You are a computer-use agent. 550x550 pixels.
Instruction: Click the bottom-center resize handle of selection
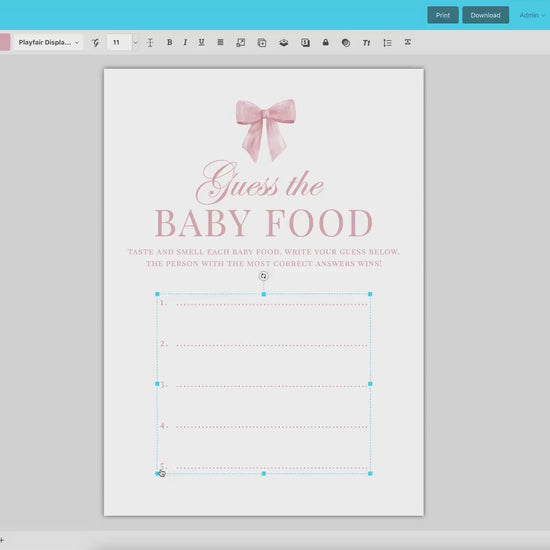click(x=264, y=474)
